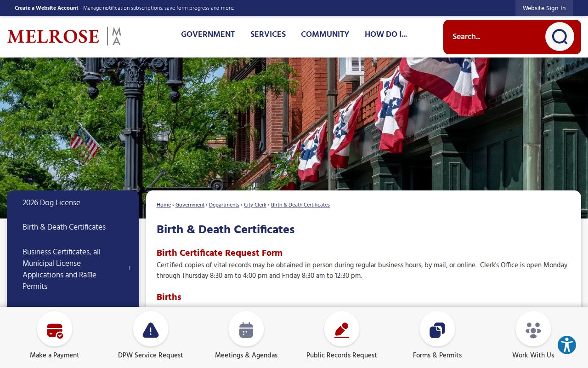
Task: Open the DPW Service Request warning icon
Action: pos(151,329)
